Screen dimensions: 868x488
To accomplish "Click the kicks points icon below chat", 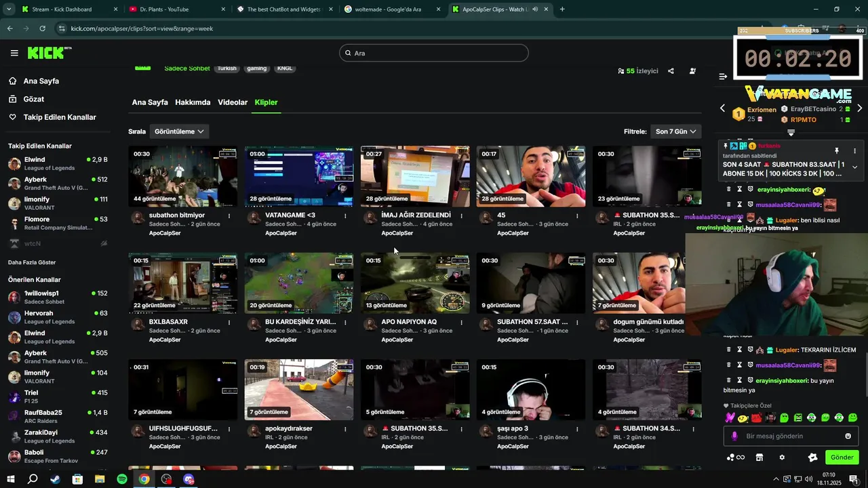I will (736, 457).
